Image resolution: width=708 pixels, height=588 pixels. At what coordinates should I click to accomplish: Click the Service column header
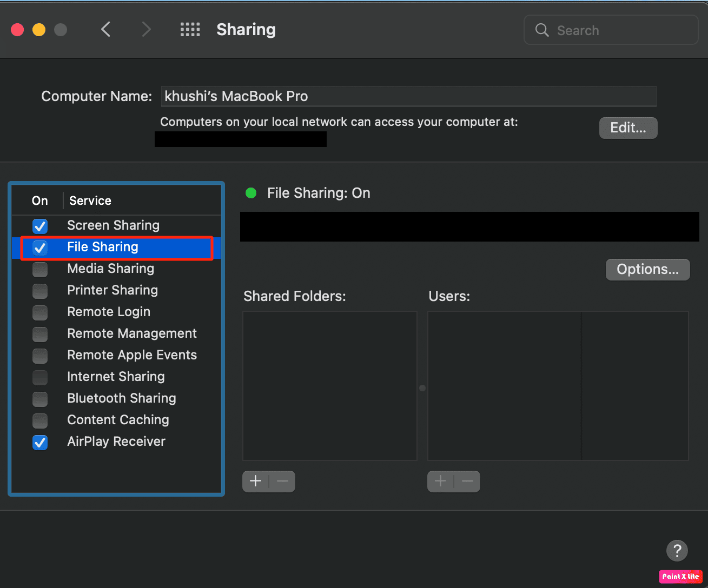click(90, 201)
